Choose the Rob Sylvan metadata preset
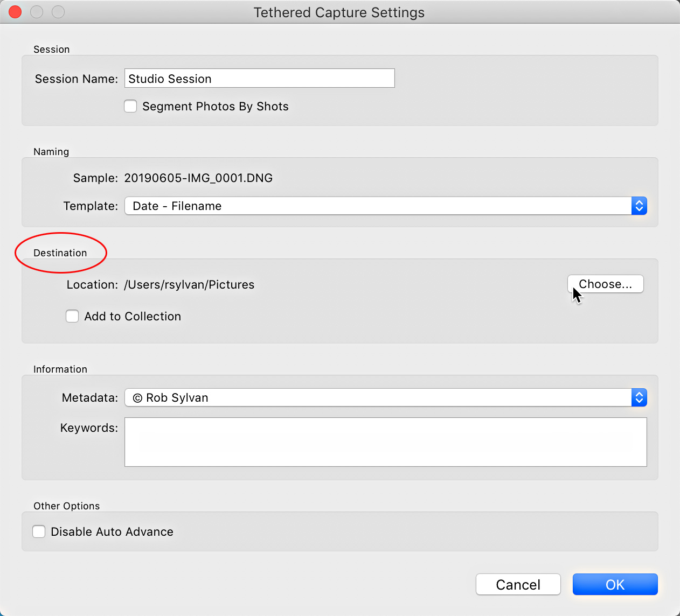This screenshot has height=616, width=680. [178, 397]
